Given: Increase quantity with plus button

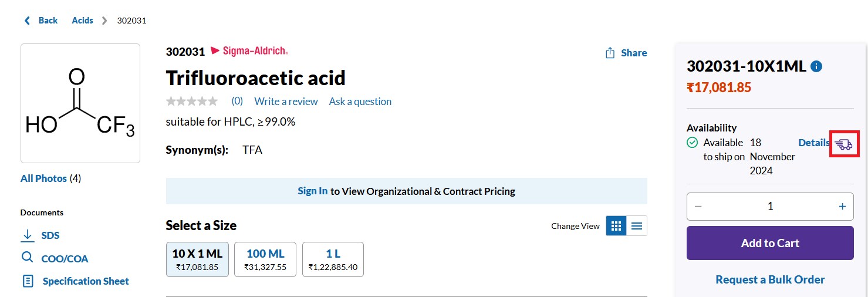Looking at the screenshot, I should [842, 207].
